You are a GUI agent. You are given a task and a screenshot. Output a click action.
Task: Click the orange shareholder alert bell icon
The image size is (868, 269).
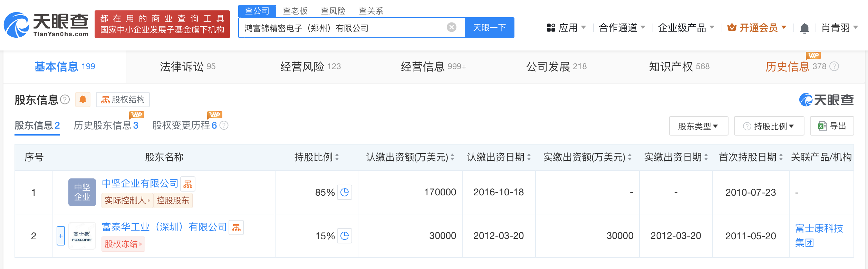[x=83, y=100]
